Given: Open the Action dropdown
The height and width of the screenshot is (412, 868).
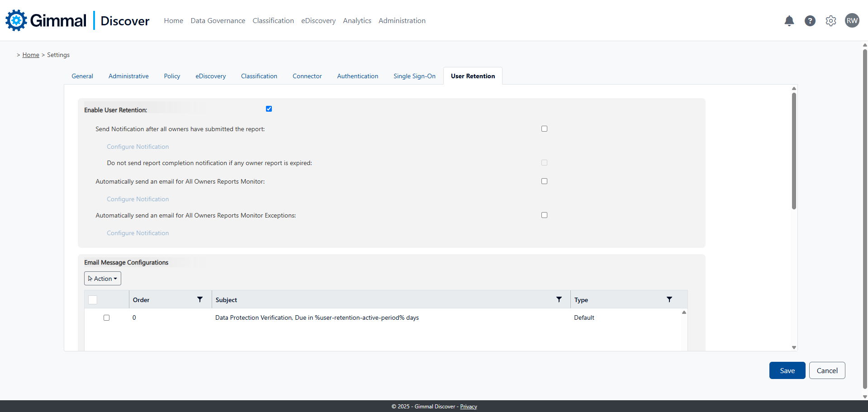Looking at the screenshot, I should 103,279.
